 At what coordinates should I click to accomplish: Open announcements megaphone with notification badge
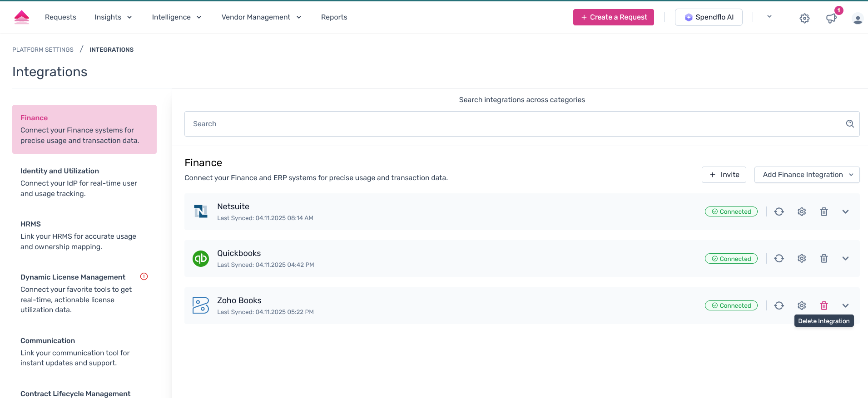click(x=831, y=18)
